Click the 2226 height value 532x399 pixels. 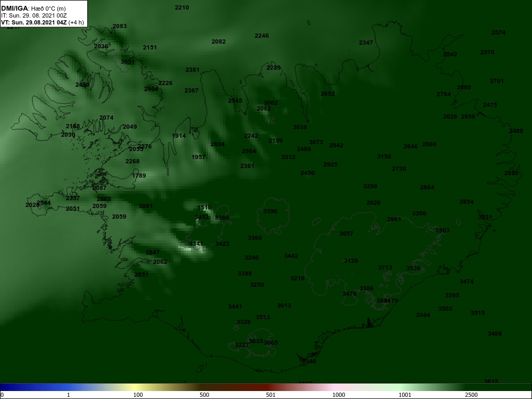click(x=165, y=83)
